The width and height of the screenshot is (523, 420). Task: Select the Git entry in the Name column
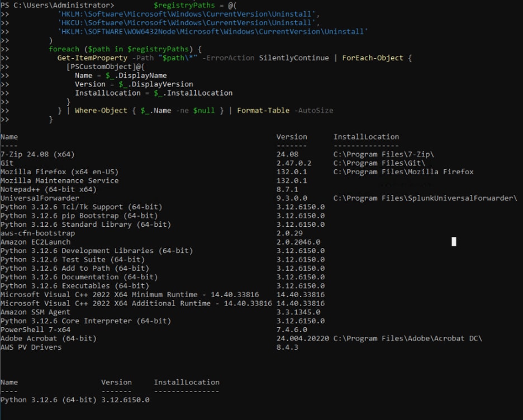(7, 163)
